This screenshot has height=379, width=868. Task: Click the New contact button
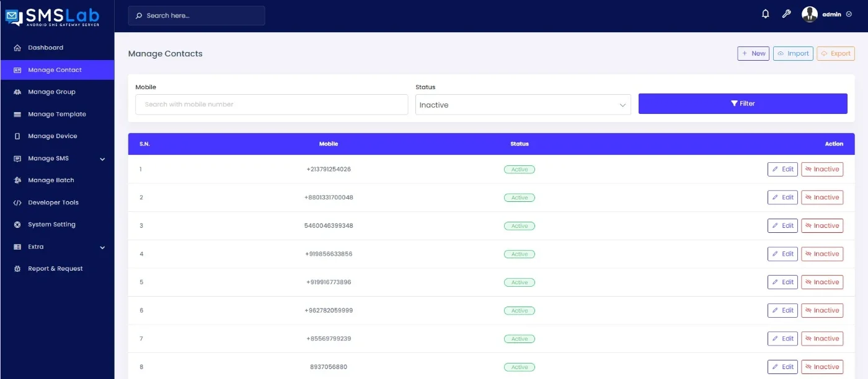pyautogui.click(x=753, y=53)
